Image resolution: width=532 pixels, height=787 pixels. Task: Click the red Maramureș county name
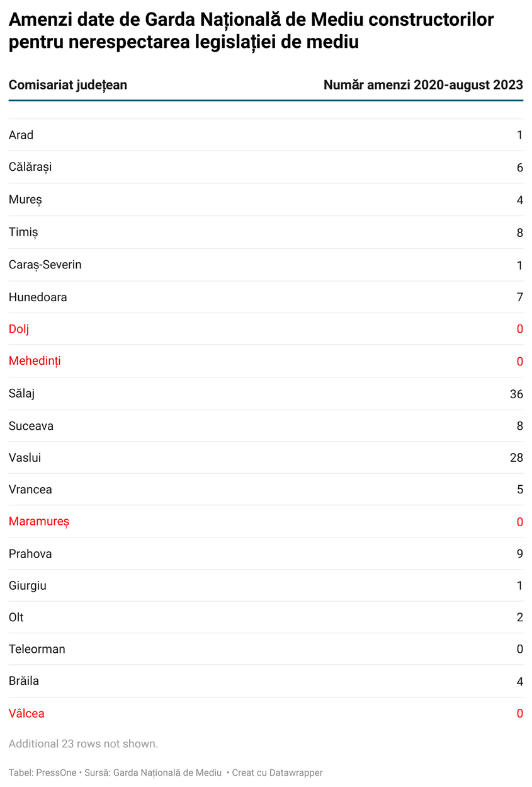[x=39, y=522]
